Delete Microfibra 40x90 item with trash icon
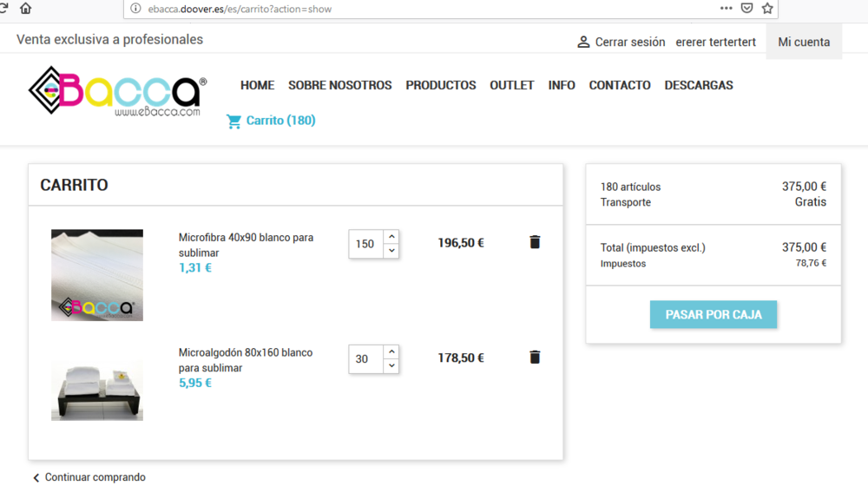 tap(535, 242)
